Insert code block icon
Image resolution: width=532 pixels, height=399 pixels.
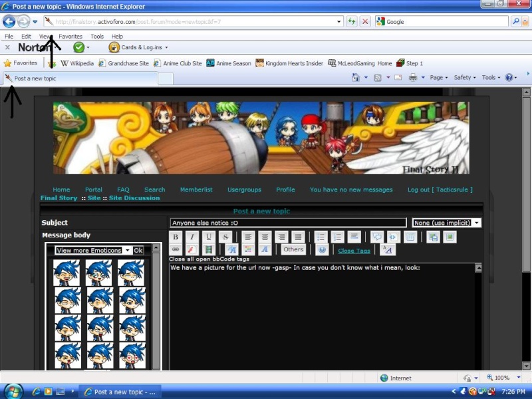(x=393, y=237)
